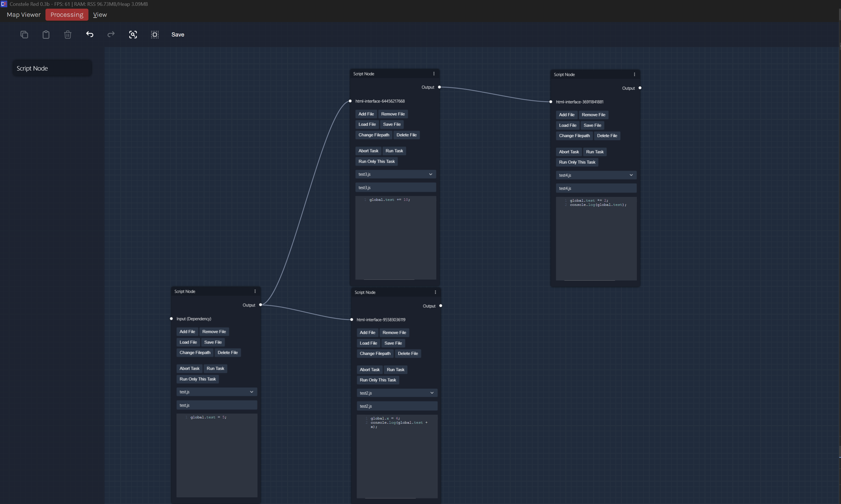Select Script Node in the left sidebar
The image size is (841, 504).
pyautogui.click(x=52, y=68)
